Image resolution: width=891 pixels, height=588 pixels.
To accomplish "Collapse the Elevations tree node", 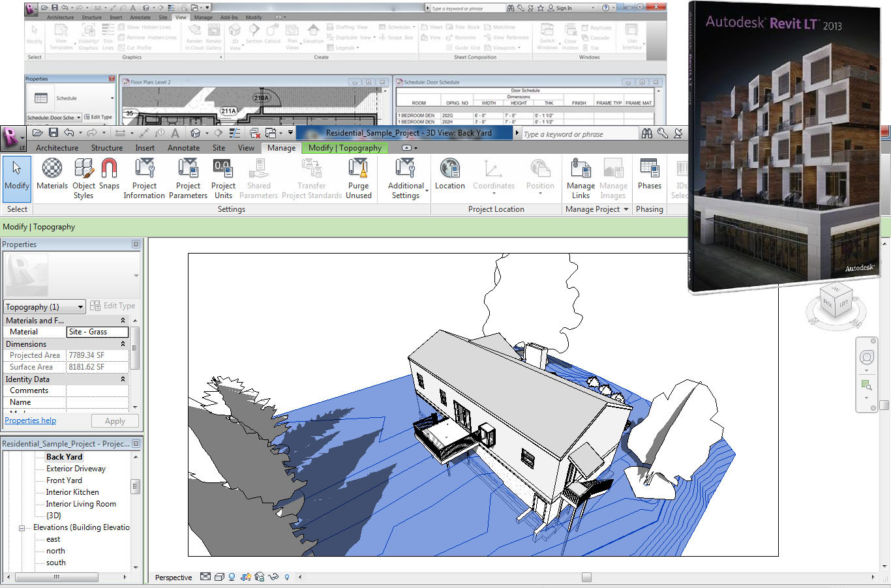I will click(22, 528).
